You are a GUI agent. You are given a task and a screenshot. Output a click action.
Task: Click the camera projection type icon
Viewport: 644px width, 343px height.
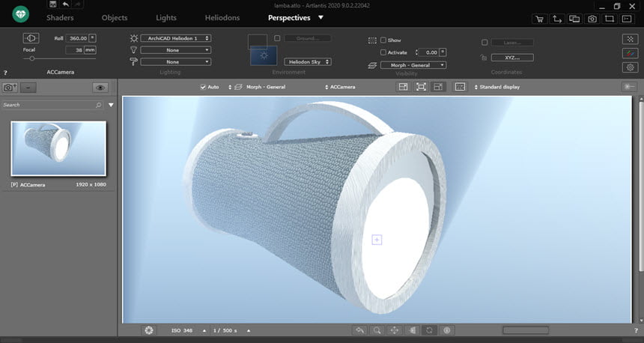[31, 37]
